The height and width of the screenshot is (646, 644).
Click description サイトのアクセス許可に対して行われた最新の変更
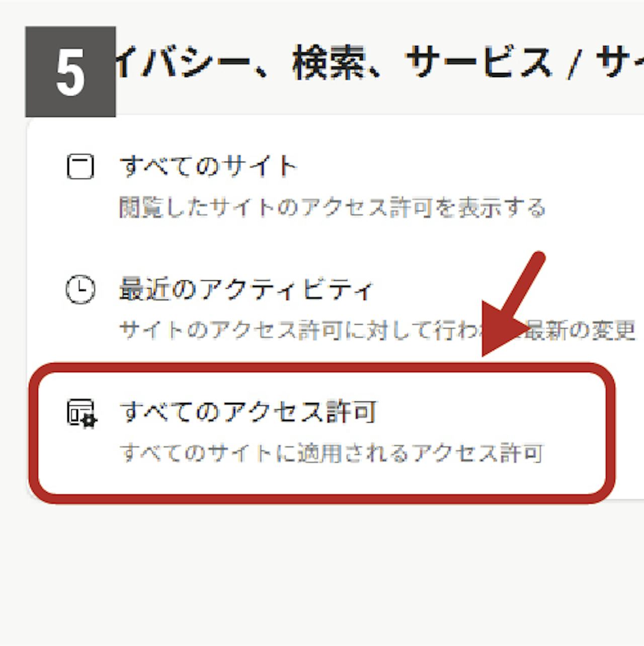click(x=377, y=330)
